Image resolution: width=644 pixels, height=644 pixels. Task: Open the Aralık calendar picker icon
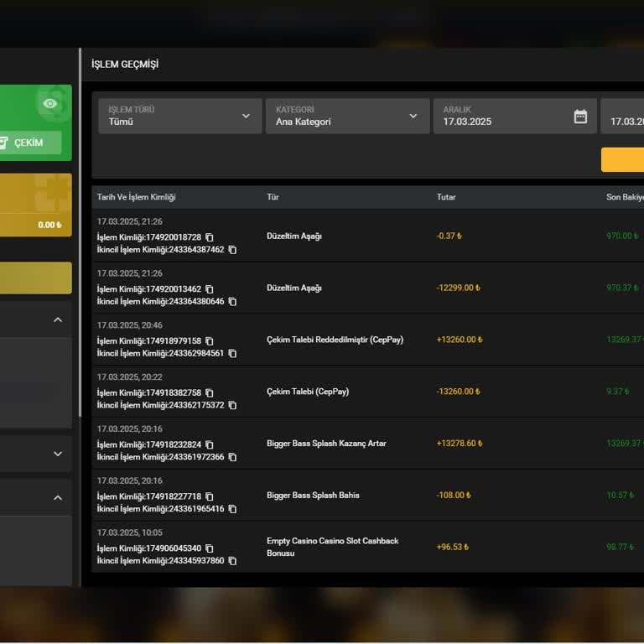[x=580, y=117]
